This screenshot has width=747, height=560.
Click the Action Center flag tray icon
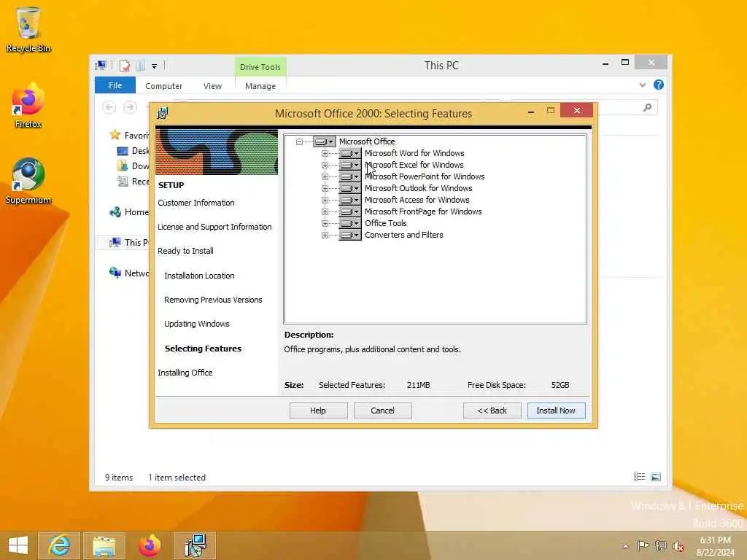[643, 545]
